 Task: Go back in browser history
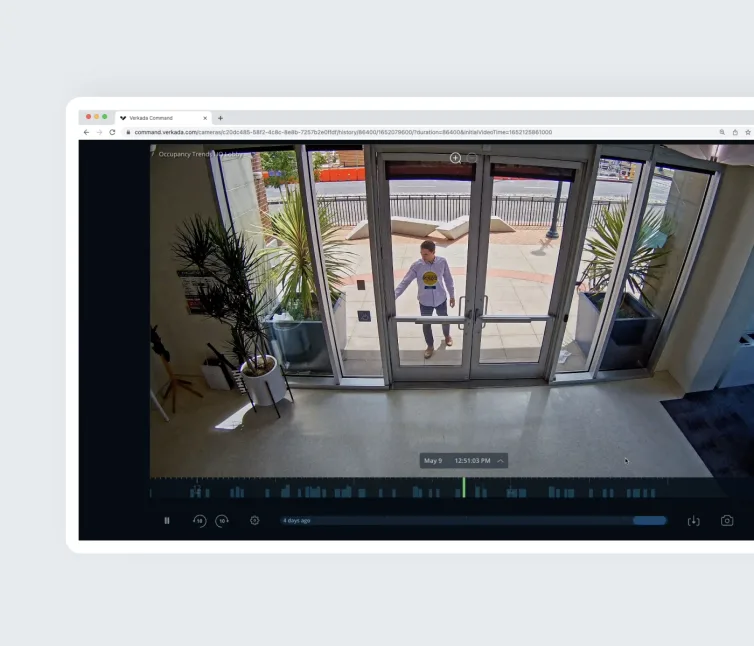tap(87, 132)
